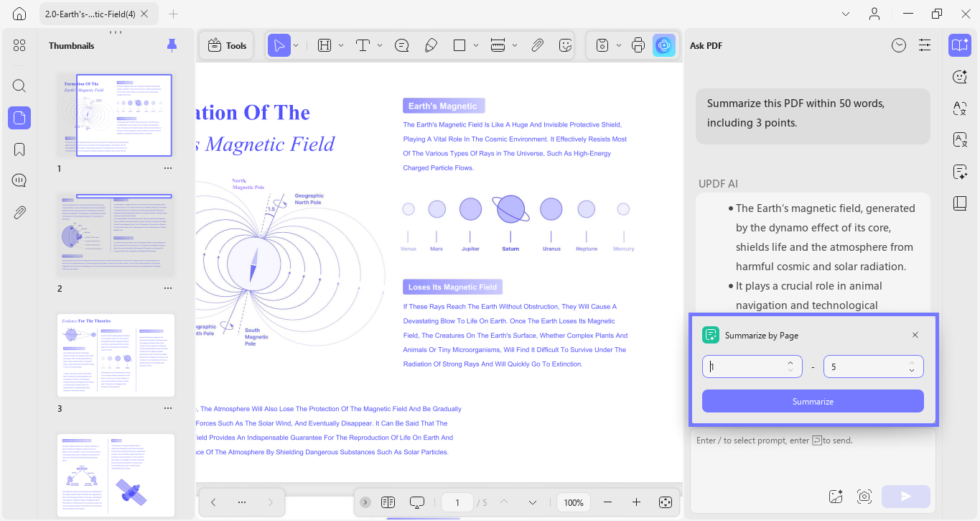Screen dimensions: 980x521
Task: Toggle the pin on Thumbnails panel
Action: click(x=172, y=45)
